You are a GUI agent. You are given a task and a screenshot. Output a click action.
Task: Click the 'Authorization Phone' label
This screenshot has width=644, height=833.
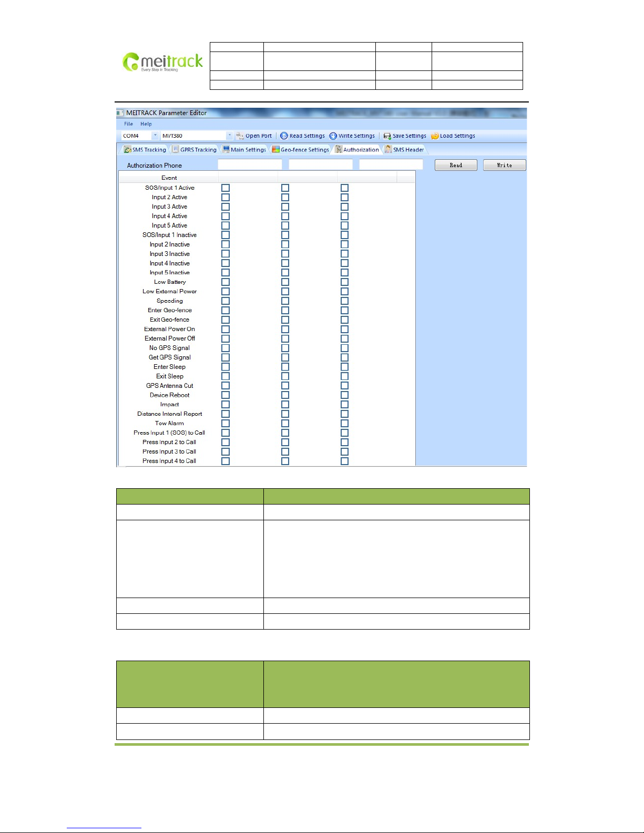(154, 166)
